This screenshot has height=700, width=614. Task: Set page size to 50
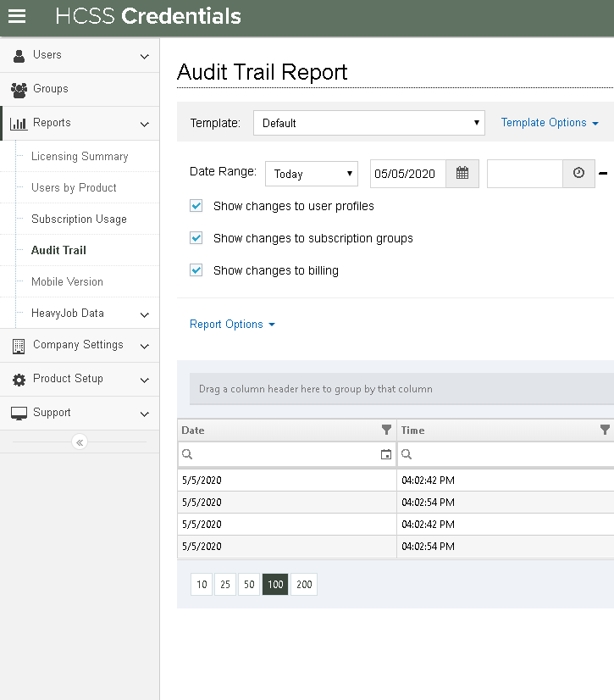249,585
